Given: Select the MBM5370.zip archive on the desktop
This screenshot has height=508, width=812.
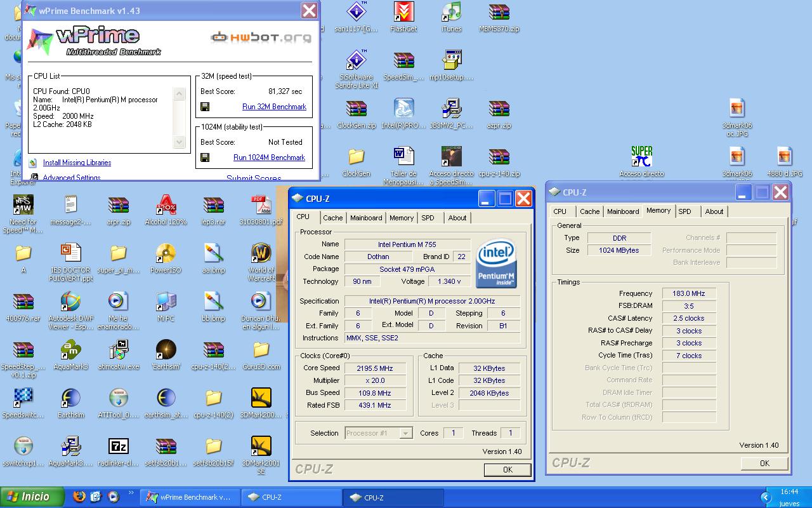Looking at the screenshot, I should [x=499, y=17].
